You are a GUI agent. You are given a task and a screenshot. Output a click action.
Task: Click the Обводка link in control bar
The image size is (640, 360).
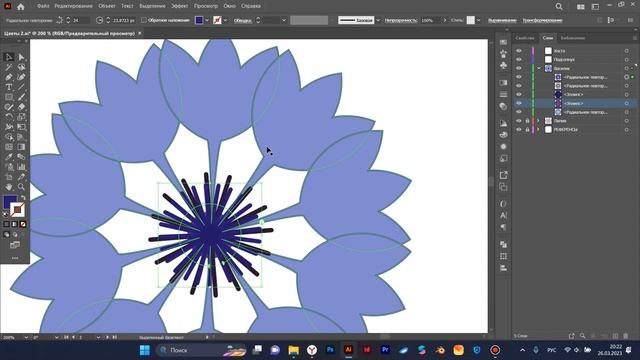tap(242, 20)
